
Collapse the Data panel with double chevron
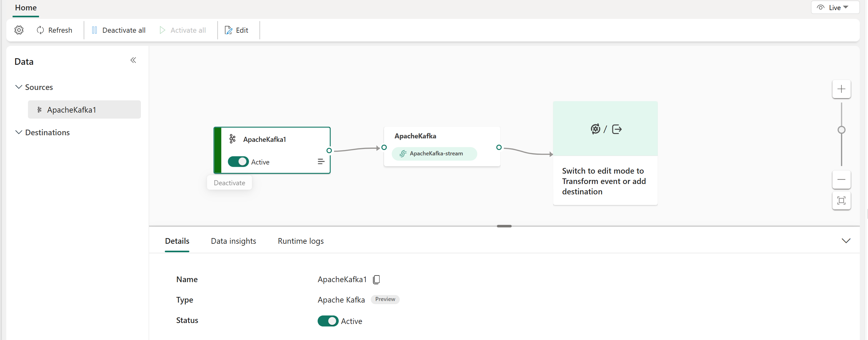(133, 60)
